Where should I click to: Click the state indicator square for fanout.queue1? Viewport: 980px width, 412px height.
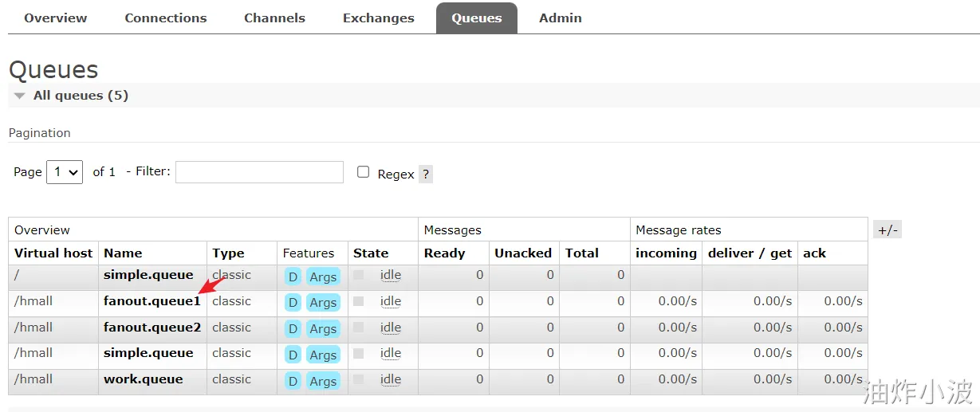358,301
